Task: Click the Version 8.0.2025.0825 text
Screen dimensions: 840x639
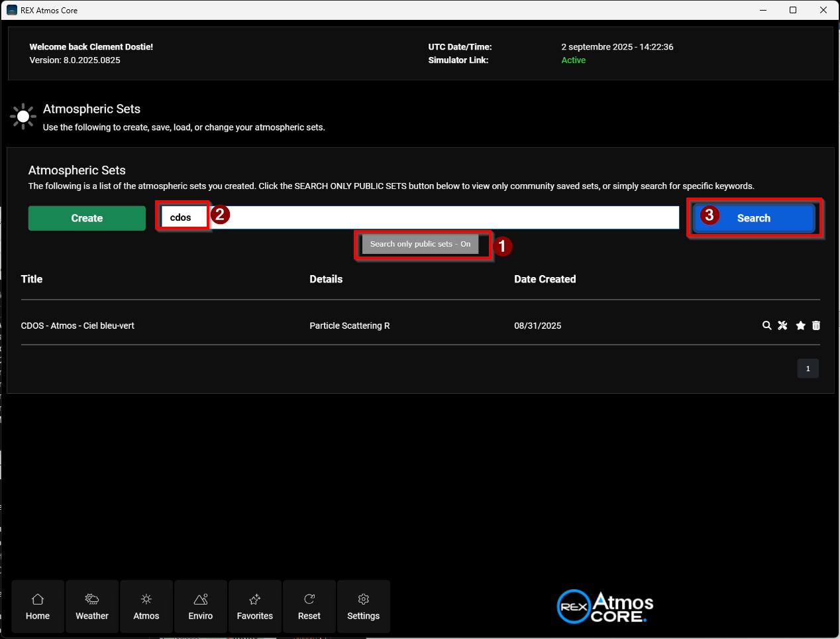Action: (75, 60)
